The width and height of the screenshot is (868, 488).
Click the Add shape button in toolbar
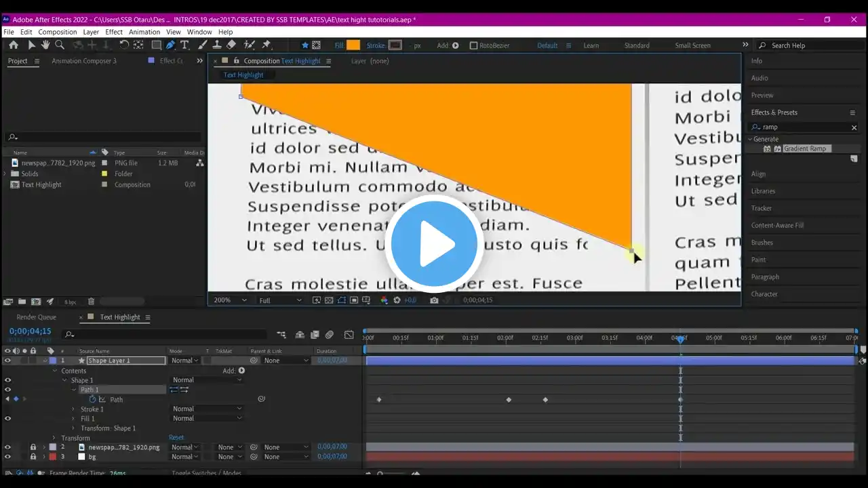(455, 45)
